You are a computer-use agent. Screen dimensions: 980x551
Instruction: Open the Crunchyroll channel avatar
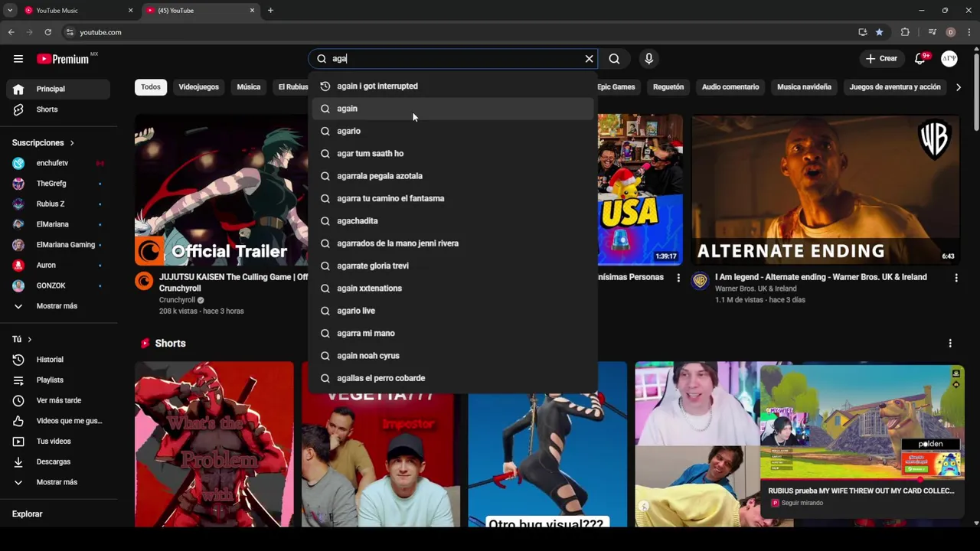click(144, 281)
